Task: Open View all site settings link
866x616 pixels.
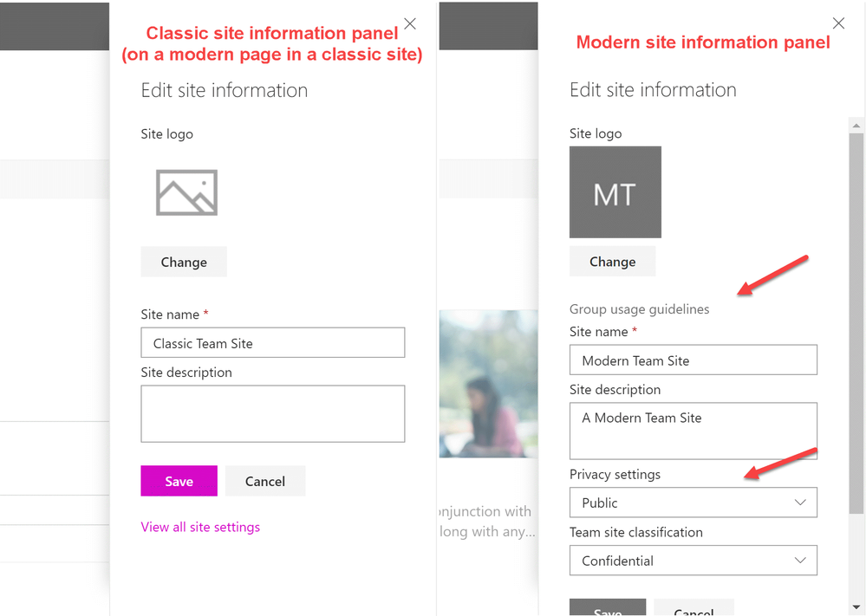Action: (200, 527)
